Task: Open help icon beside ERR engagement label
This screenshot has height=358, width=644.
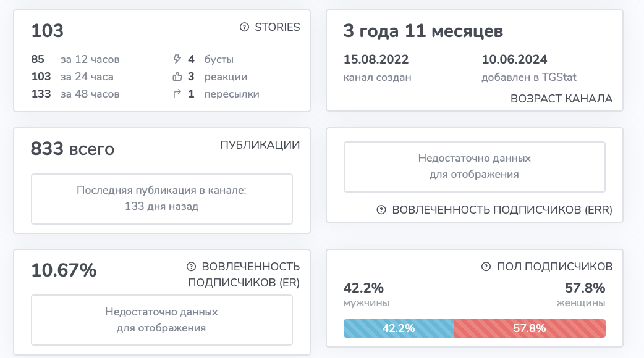Action: tap(381, 210)
